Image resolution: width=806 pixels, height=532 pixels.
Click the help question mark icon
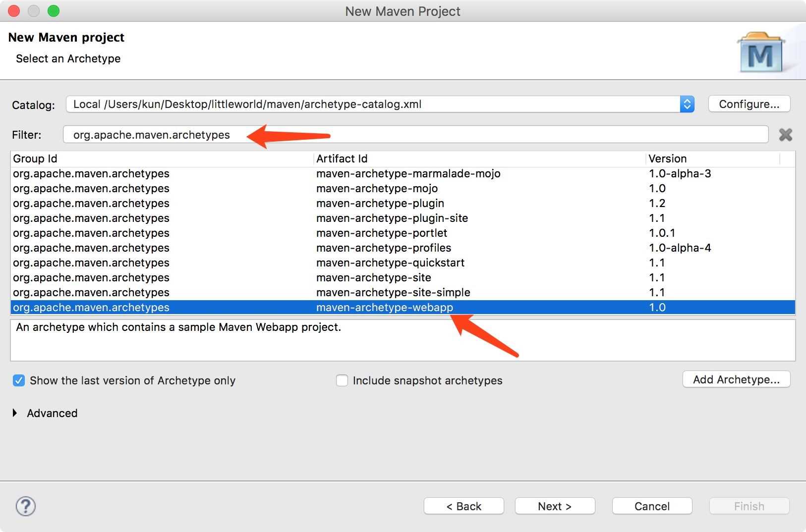(x=25, y=506)
